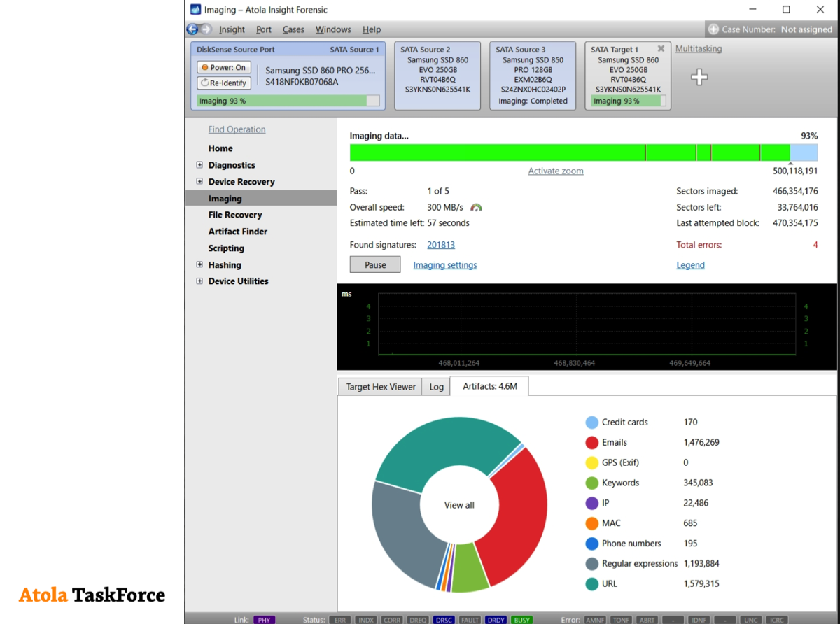Click View all in the donut chart center
Viewport: 840px width, 624px height.
tap(459, 505)
